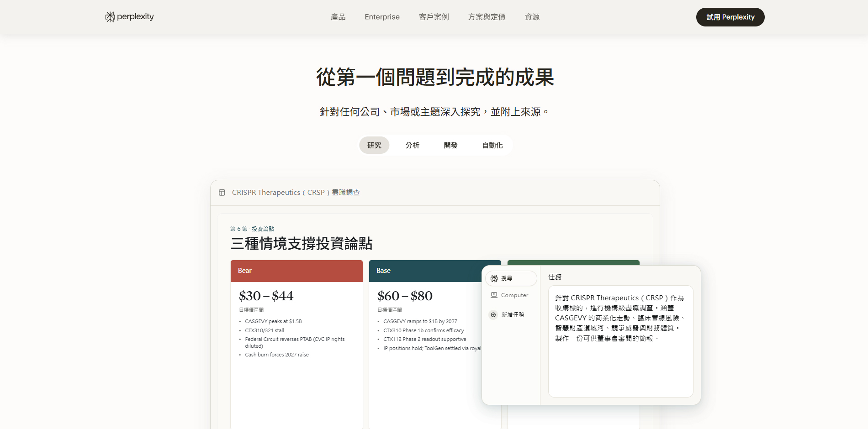Click the bullet 'Cash burn forces 2027 raise'
This screenshot has height=429, width=868.
point(277,355)
